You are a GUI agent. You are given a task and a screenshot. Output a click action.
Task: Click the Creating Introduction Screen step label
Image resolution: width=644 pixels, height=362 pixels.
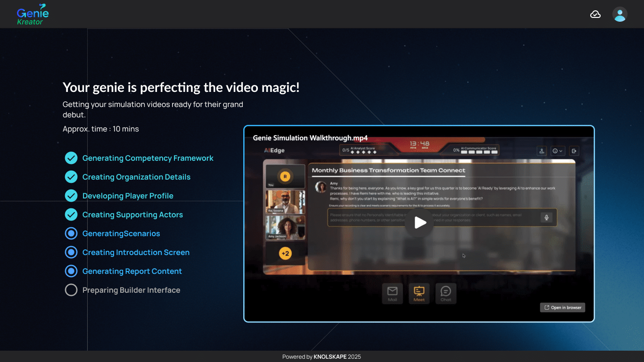pos(136,252)
